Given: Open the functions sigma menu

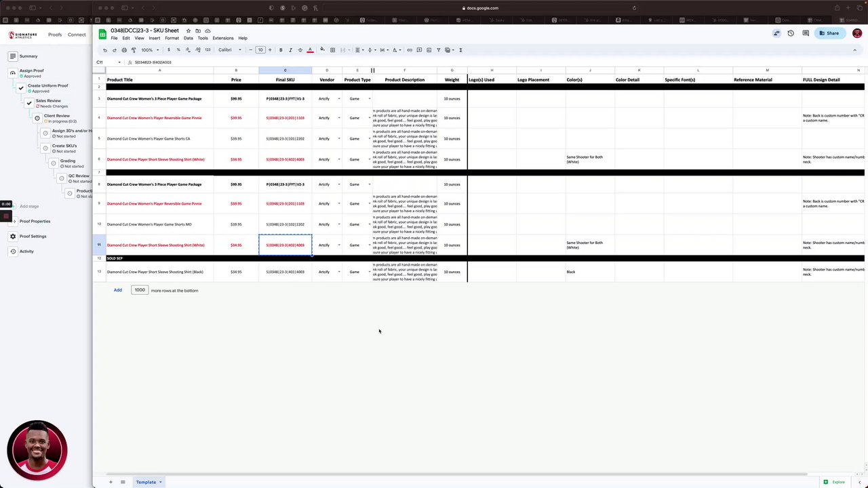Looking at the screenshot, I should coord(460,49).
